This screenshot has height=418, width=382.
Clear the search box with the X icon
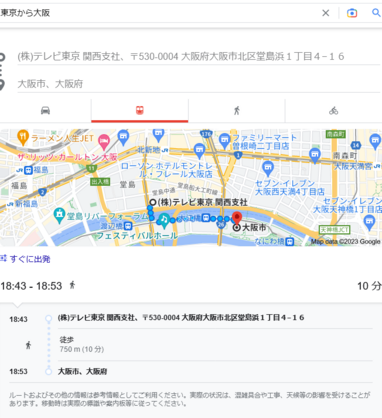[325, 13]
